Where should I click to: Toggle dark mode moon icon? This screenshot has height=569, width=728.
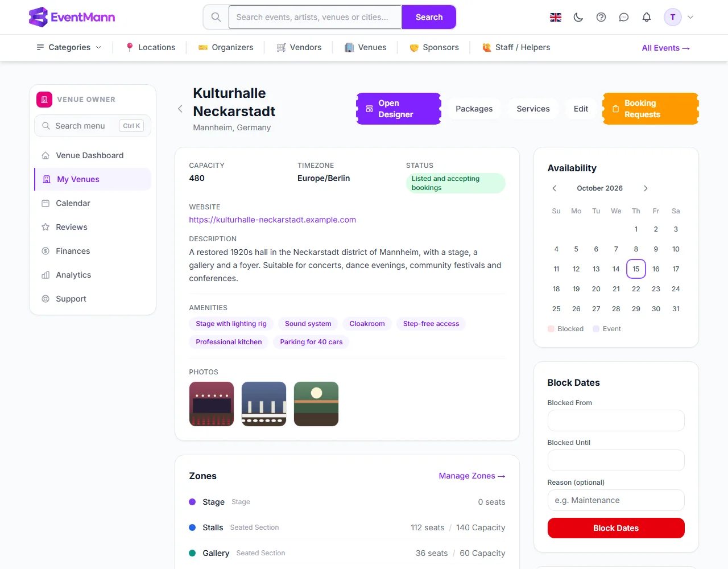pos(578,17)
